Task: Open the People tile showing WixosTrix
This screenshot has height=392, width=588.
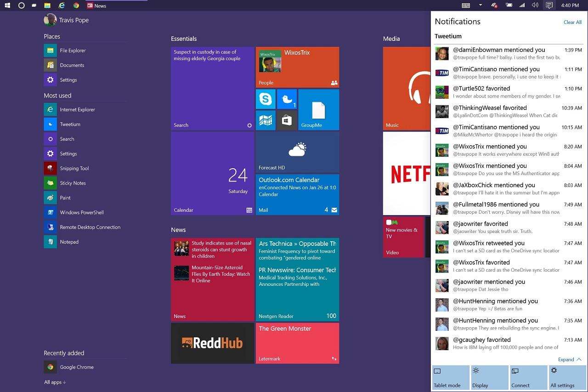Action: click(x=297, y=67)
